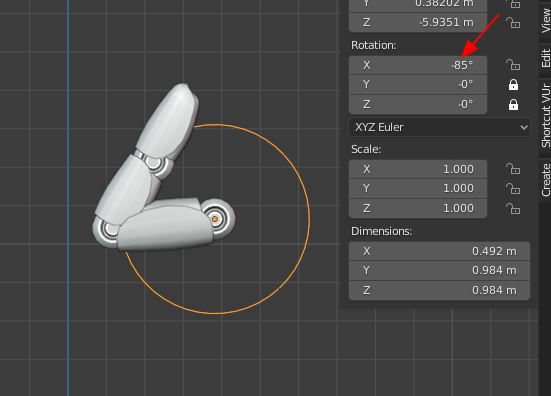Screen dimensions: 551x396
Task: Edit Rotation Z value field
Action: click(x=418, y=104)
